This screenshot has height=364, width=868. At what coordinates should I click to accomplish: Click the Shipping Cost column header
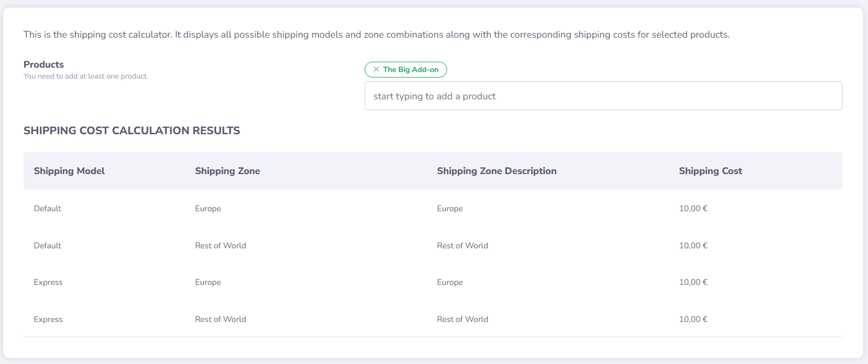click(710, 171)
